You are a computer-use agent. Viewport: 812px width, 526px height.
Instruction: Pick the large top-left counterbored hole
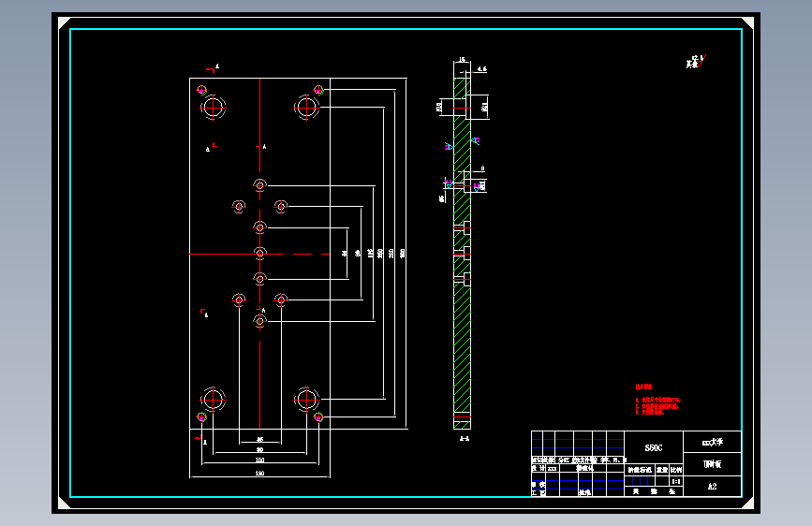point(213,108)
